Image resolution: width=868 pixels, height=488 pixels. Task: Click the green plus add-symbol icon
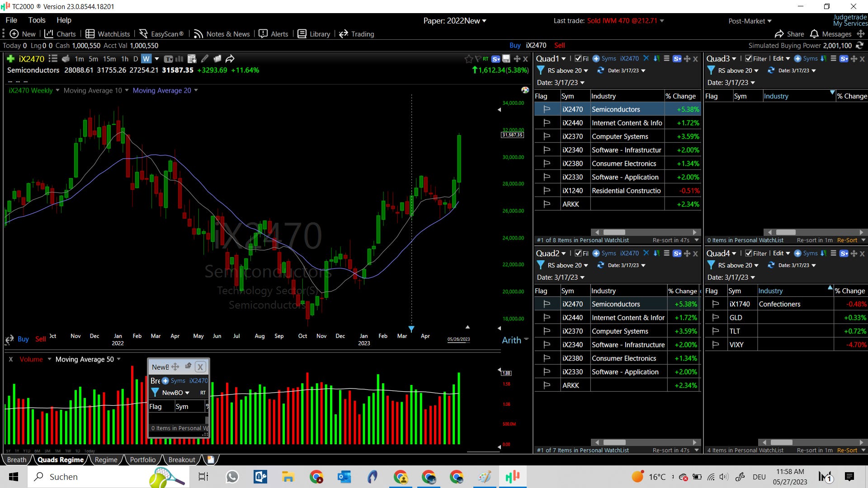point(11,59)
